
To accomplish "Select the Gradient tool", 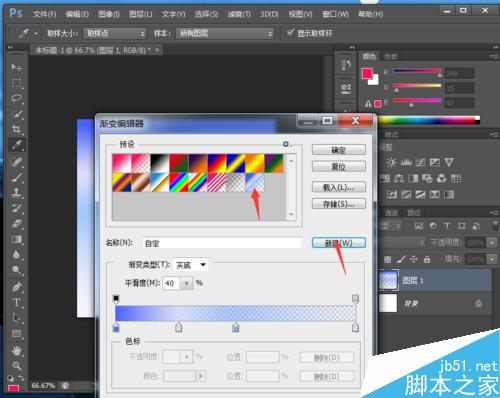I will 16,239.
